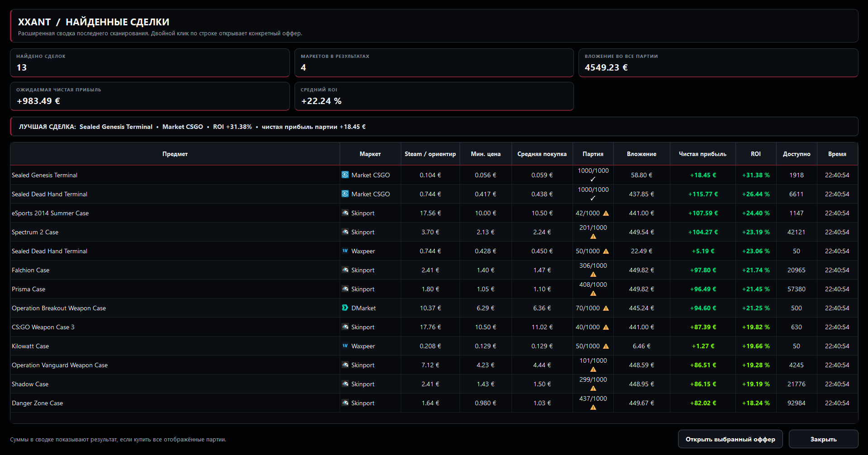The width and height of the screenshot is (868, 455).
Task: Sort by the 'ROI' column header
Action: (756, 154)
